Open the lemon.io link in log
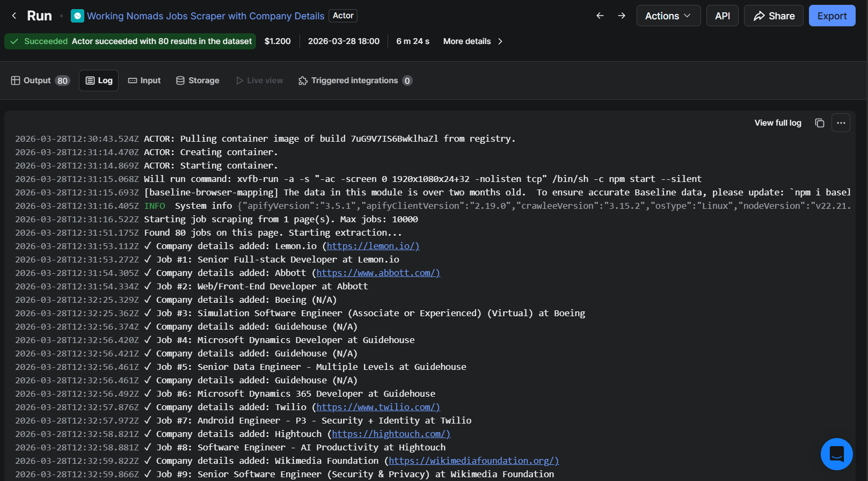 [x=373, y=246]
